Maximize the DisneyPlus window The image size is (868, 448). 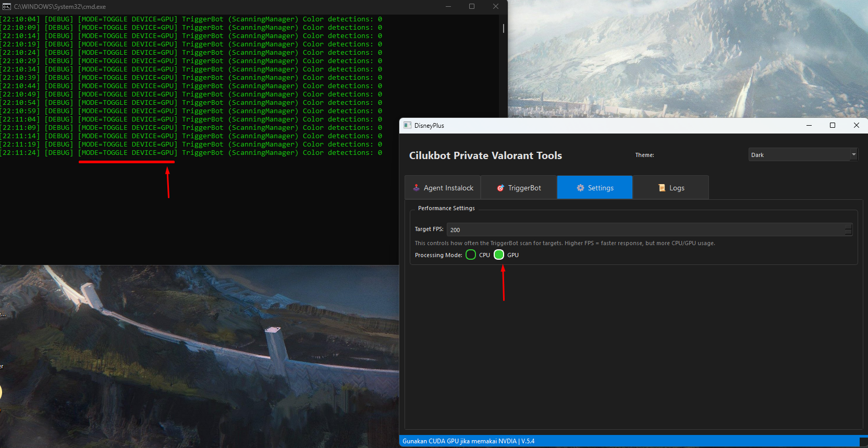[833, 125]
